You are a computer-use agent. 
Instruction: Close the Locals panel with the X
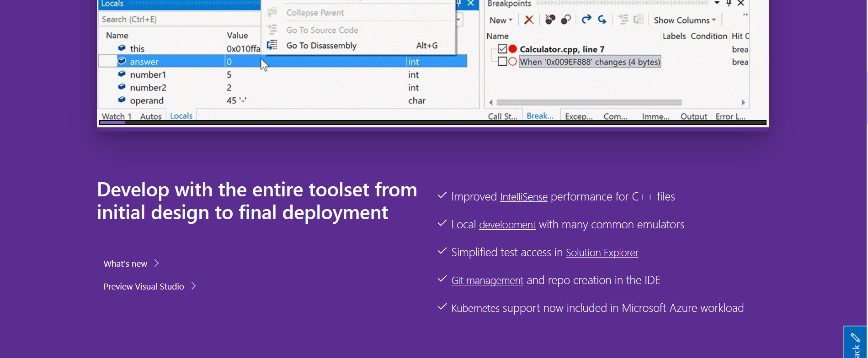[470, 3]
